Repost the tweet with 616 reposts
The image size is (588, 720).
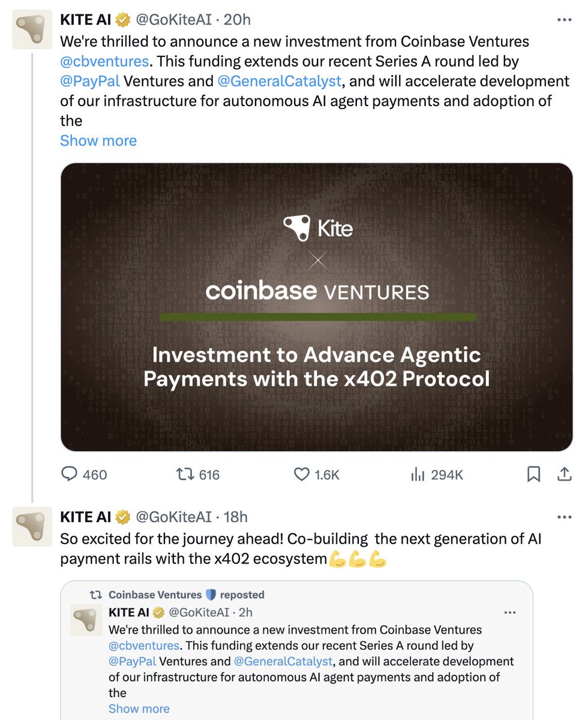182,475
